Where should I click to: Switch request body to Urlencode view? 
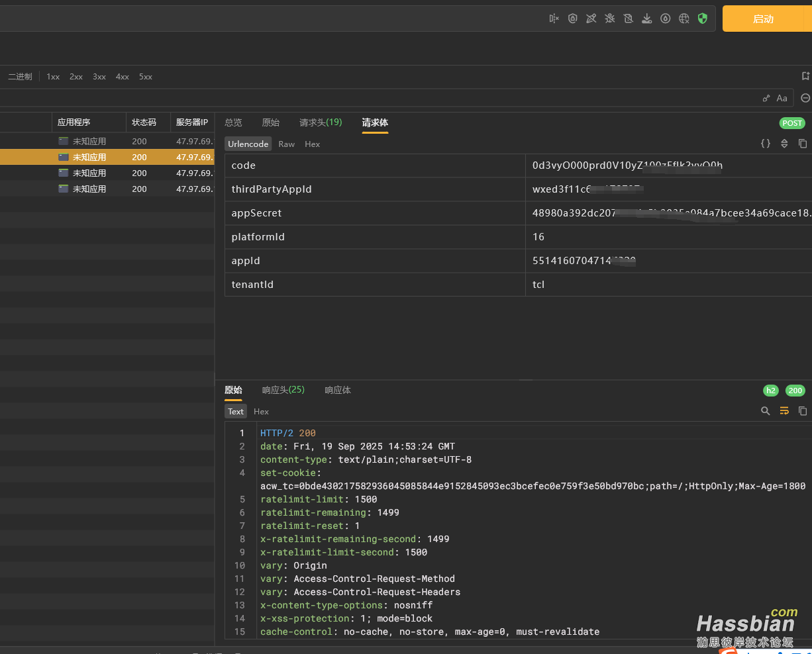pyautogui.click(x=248, y=144)
